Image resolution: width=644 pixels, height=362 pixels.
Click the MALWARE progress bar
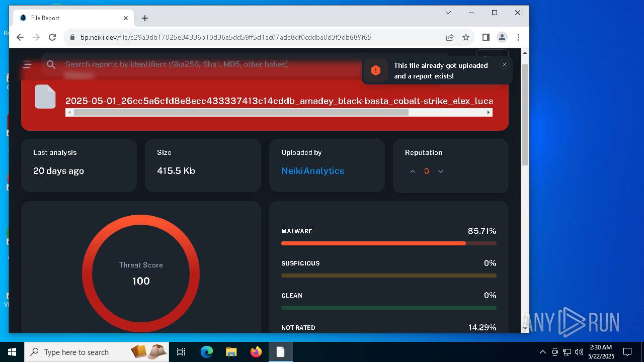[389, 243]
